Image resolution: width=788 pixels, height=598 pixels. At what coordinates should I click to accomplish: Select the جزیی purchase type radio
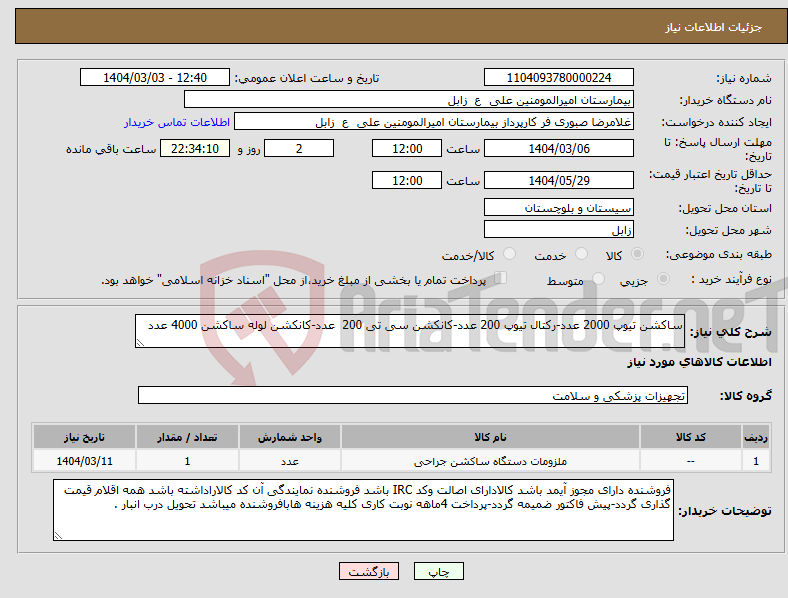pos(663,278)
